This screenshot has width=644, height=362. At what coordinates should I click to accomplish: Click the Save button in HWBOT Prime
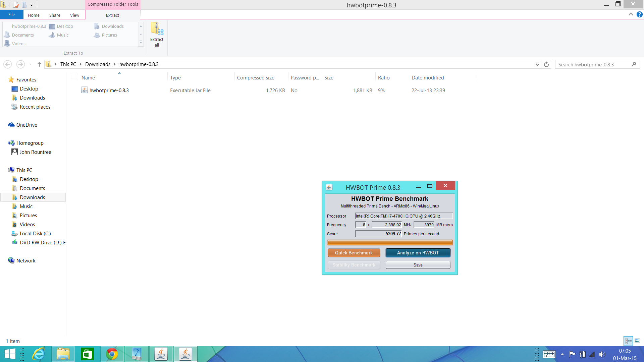pyautogui.click(x=418, y=265)
